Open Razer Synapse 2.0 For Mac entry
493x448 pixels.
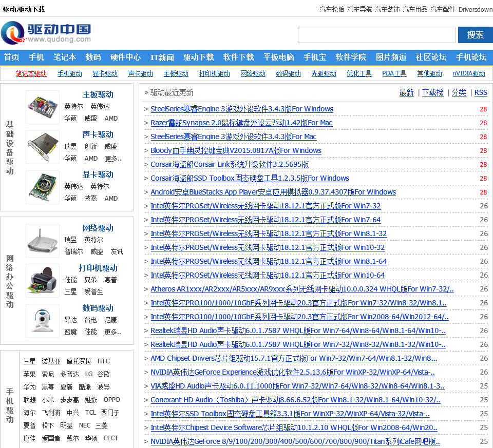(241, 123)
